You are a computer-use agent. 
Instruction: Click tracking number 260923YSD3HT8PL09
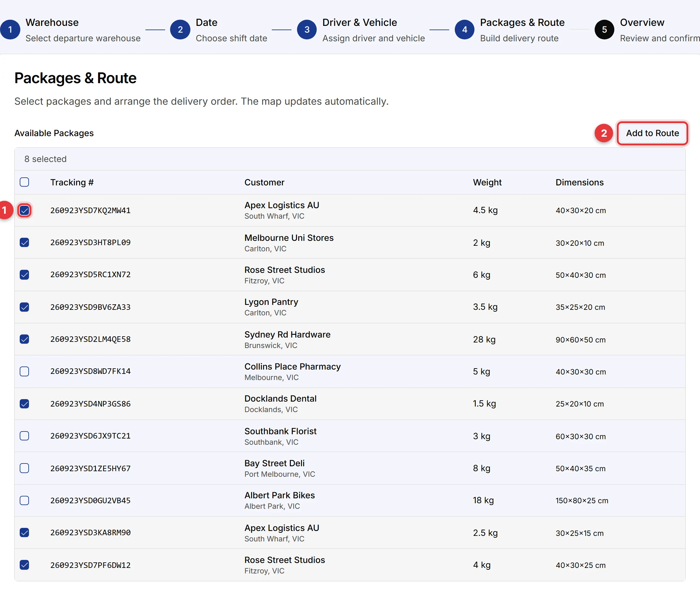pos(90,242)
